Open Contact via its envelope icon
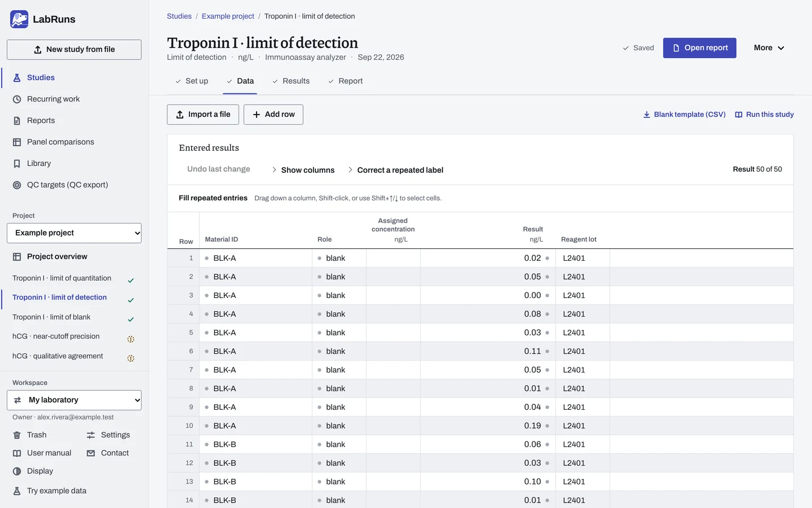 [91, 453]
